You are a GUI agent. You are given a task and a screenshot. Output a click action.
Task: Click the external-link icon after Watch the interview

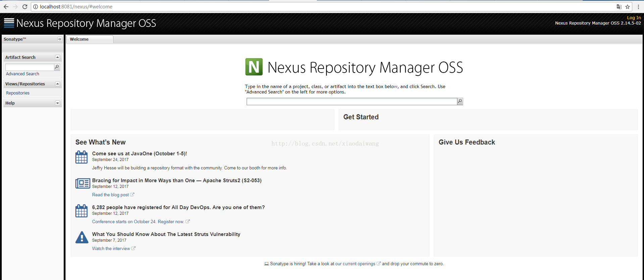(133, 248)
